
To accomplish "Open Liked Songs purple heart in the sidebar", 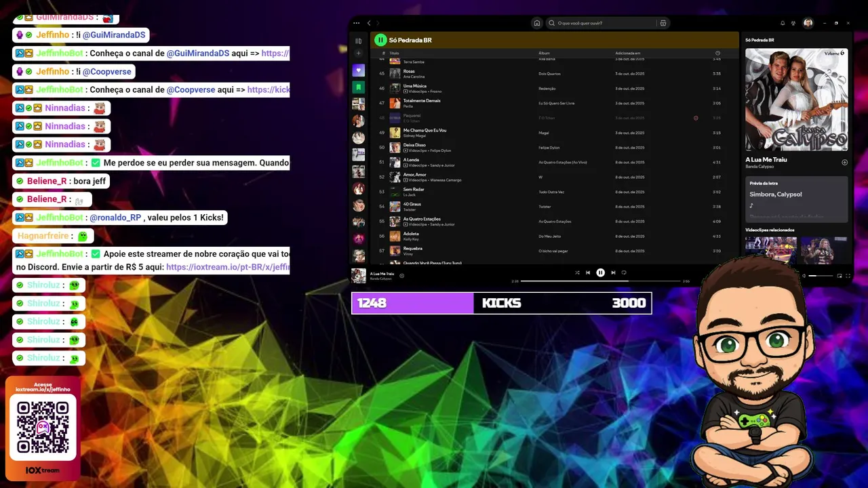I will (359, 70).
